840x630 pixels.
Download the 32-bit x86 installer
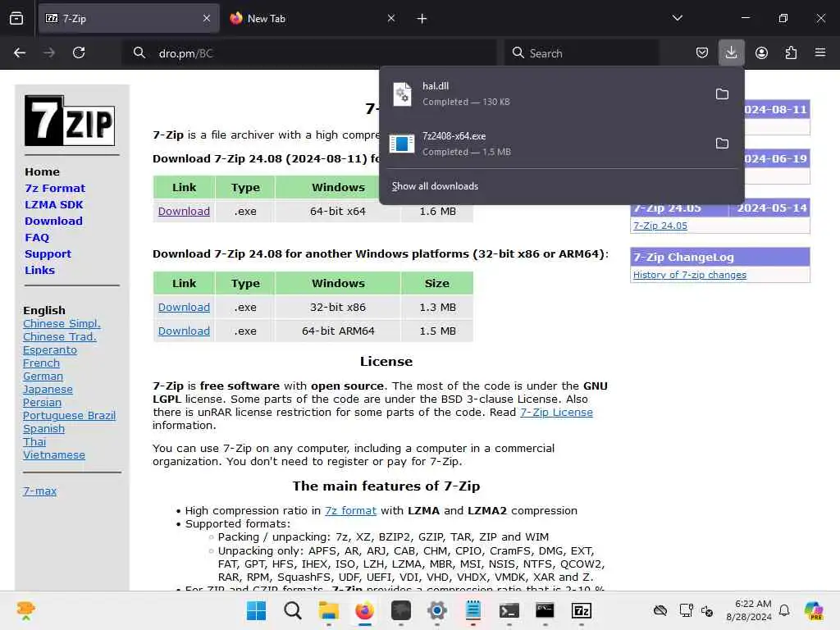click(x=184, y=307)
